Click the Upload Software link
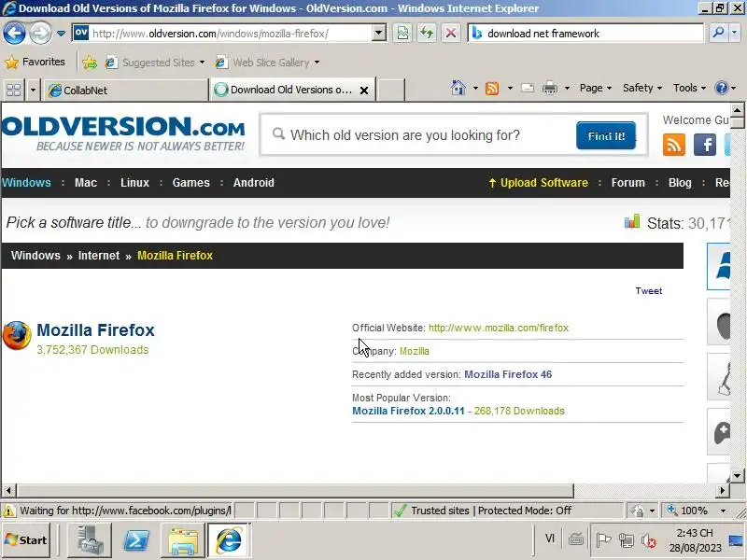 click(539, 183)
